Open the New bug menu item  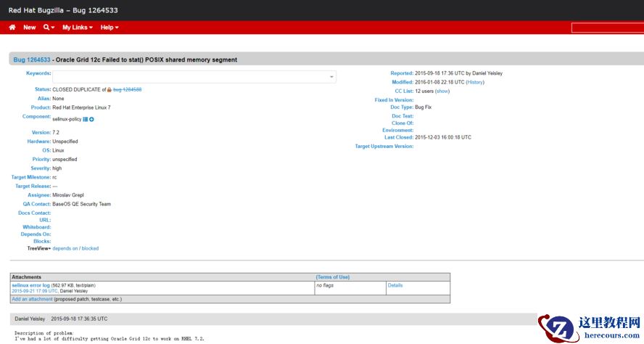tap(30, 27)
